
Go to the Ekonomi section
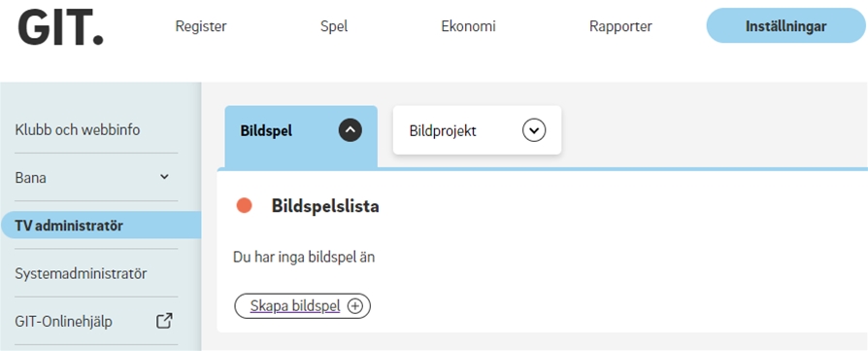(x=468, y=26)
